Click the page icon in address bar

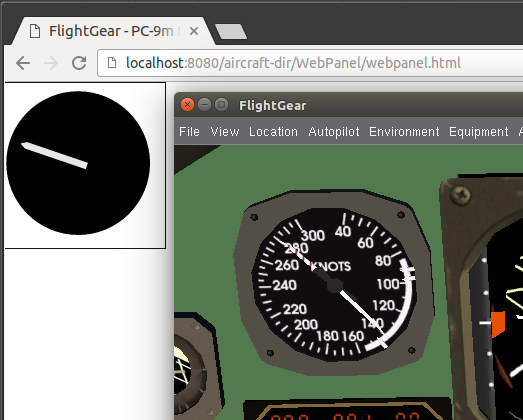pyautogui.click(x=112, y=63)
